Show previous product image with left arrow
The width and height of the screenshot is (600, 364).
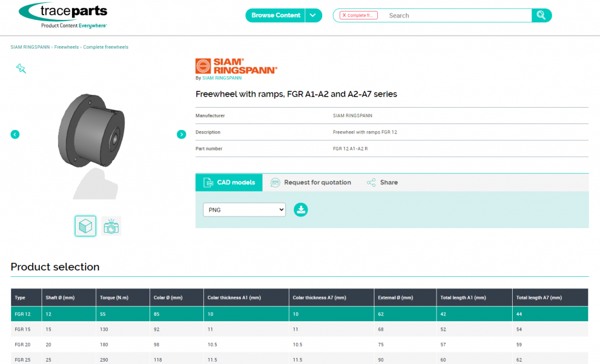(15, 135)
